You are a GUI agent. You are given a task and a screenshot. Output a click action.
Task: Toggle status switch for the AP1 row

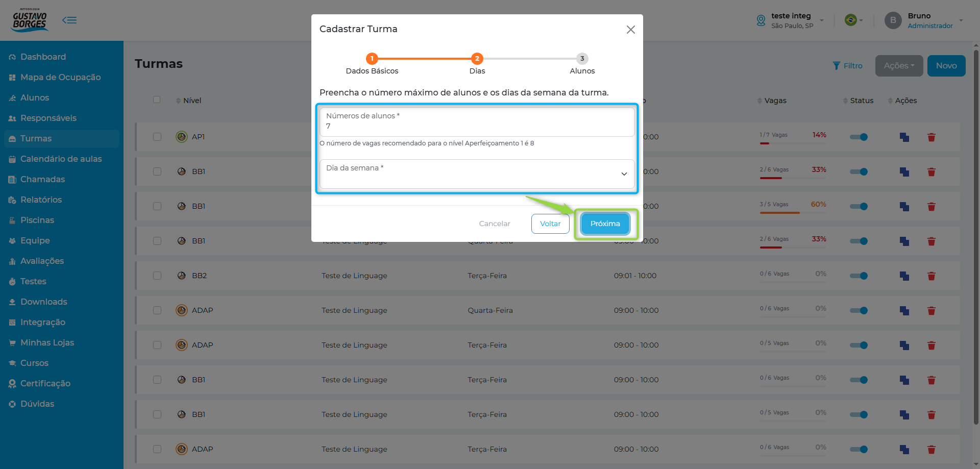tap(859, 137)
